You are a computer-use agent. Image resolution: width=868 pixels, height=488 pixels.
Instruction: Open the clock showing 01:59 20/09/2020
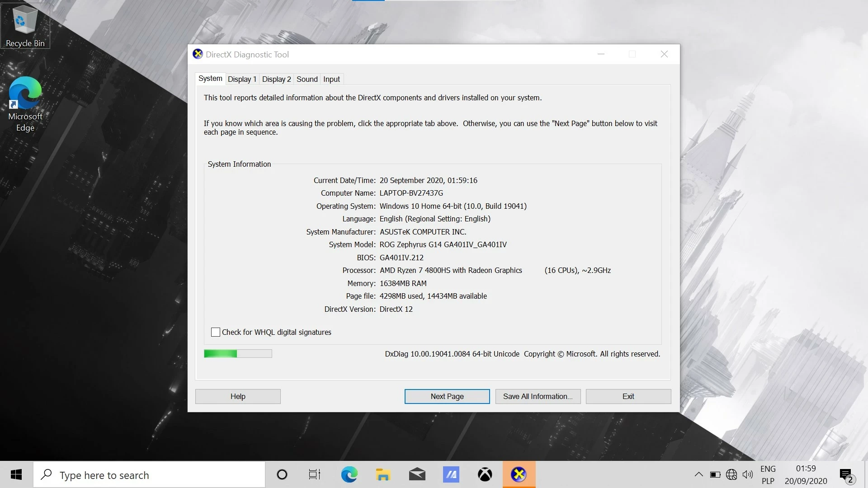click(x=806, y=475)
